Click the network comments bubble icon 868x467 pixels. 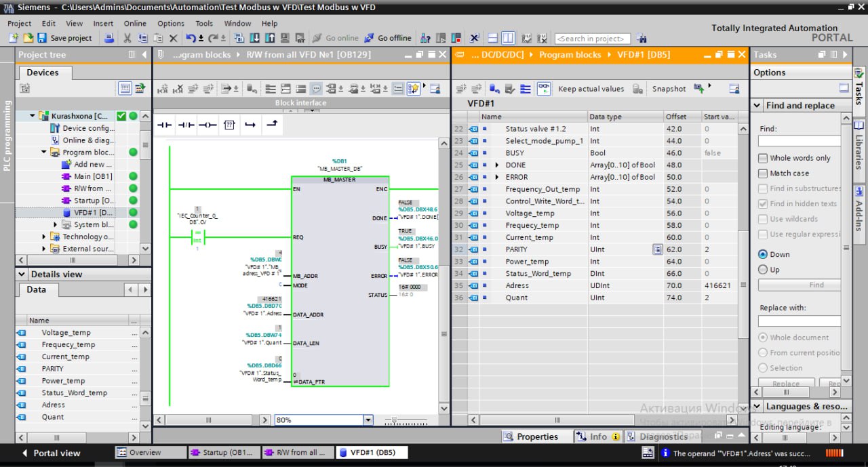point(316,88)
